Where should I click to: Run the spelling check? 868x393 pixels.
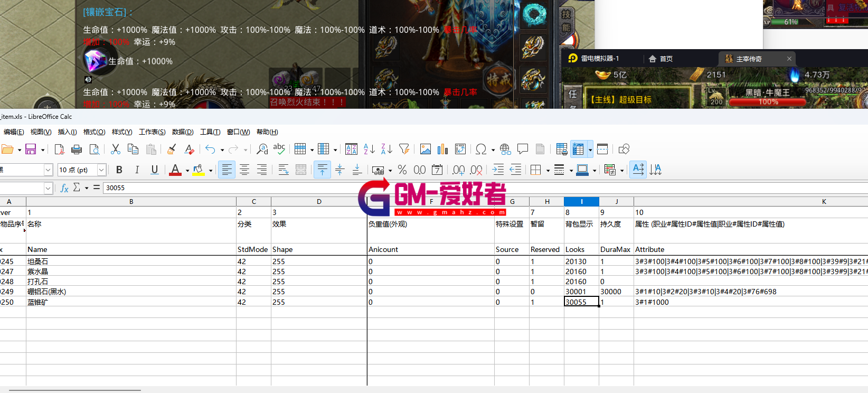coord(279,149)
